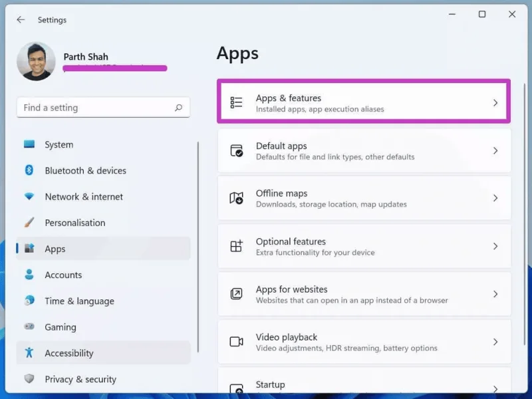The height and width of the screenshot is (399, 532).
Task: Click the Gaming controller icon
Action: coord(29,327)
